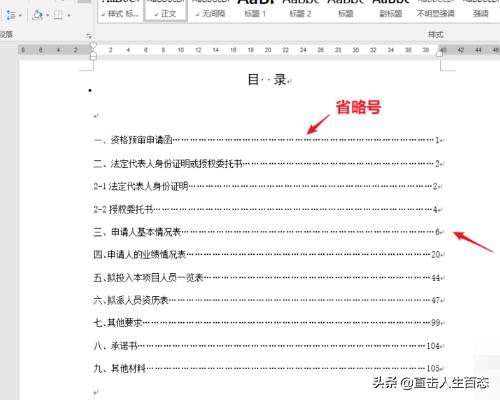Click the shading paint bucket icon
Image resolution: width=500 pixels, height=400 pixels.
pyautogui.click(x=38, y=15)
